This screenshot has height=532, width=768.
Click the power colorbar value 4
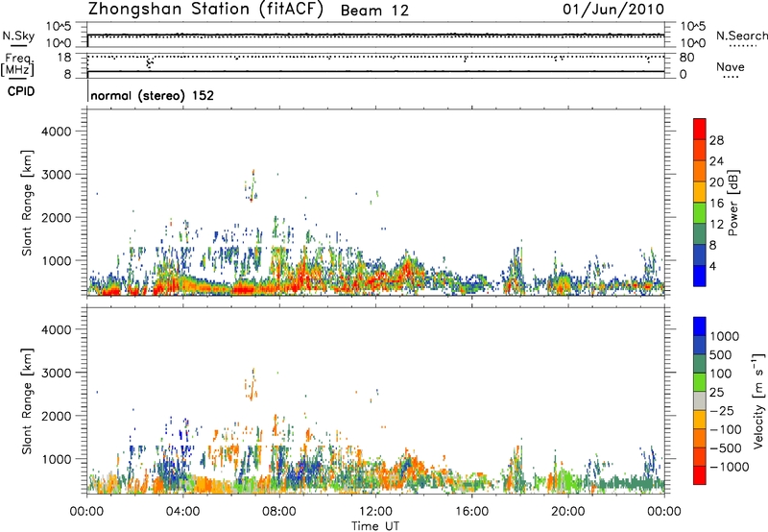[x=713, y=266]
